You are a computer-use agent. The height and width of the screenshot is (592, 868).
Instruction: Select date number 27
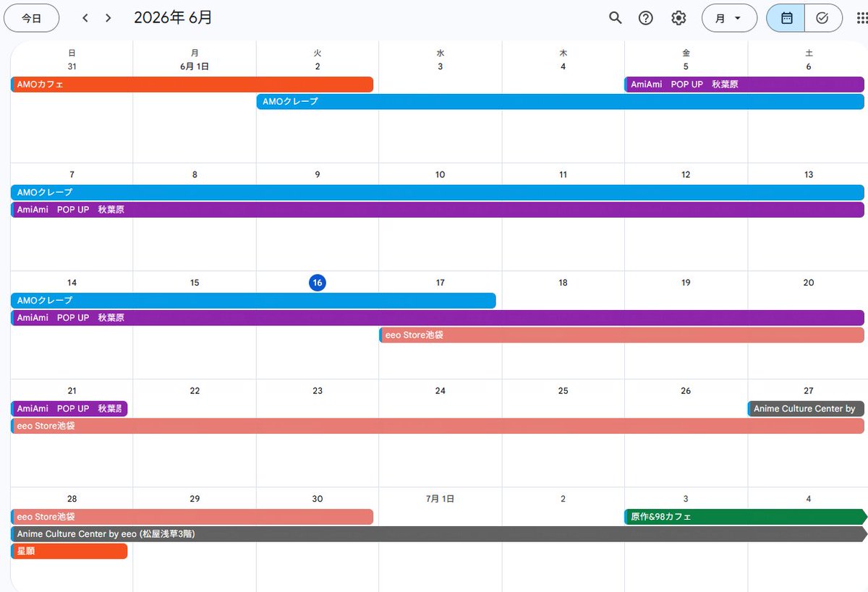click(x=809, y=391)
